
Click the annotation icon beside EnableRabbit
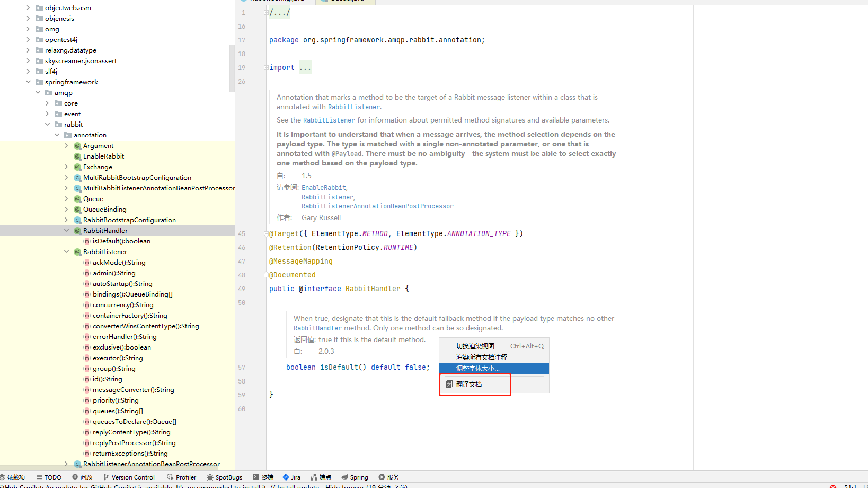[77, 156]
